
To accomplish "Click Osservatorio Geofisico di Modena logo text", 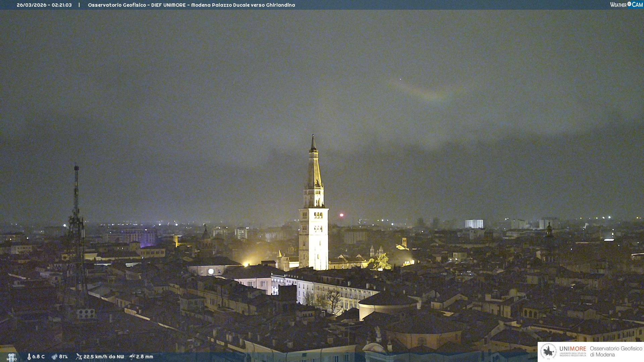I will point(616,352).
